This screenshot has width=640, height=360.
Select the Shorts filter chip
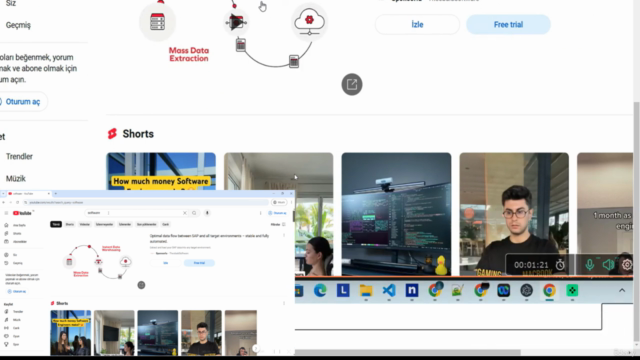(x=70, y=224)
